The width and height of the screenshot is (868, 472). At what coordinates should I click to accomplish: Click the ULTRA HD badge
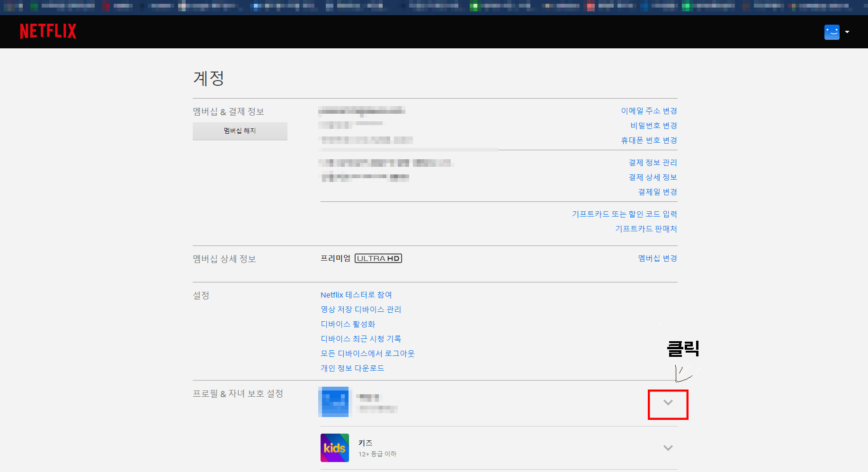pos(378,258)
